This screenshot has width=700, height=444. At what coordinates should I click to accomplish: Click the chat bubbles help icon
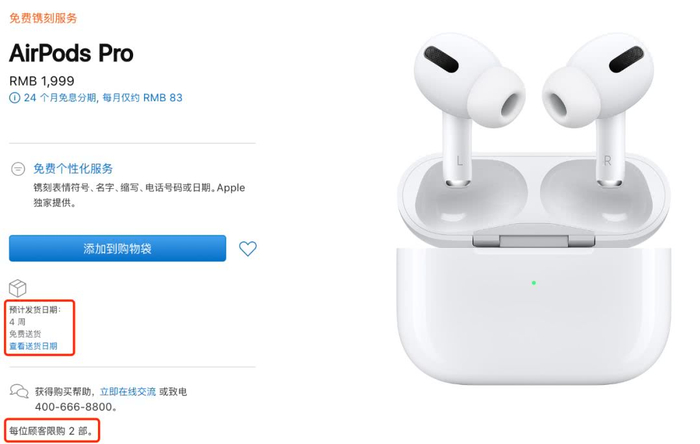click(x=19, y=391)
